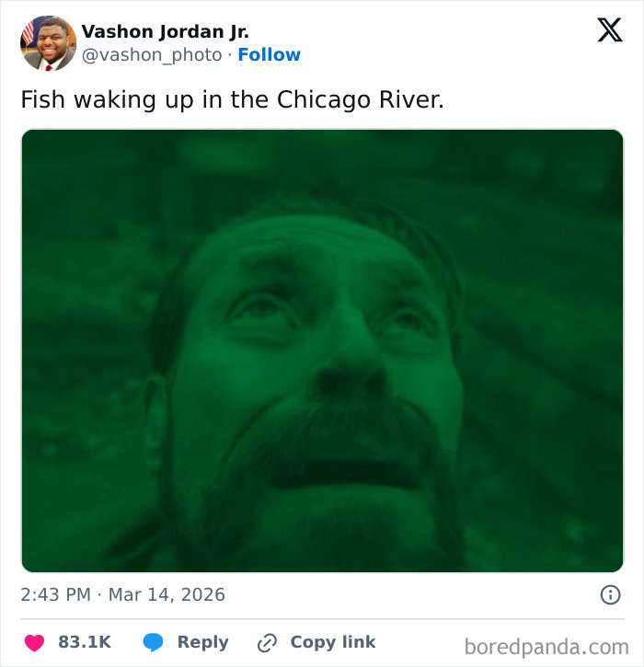Click the Reply text label
644x667 pixels.
202,642
